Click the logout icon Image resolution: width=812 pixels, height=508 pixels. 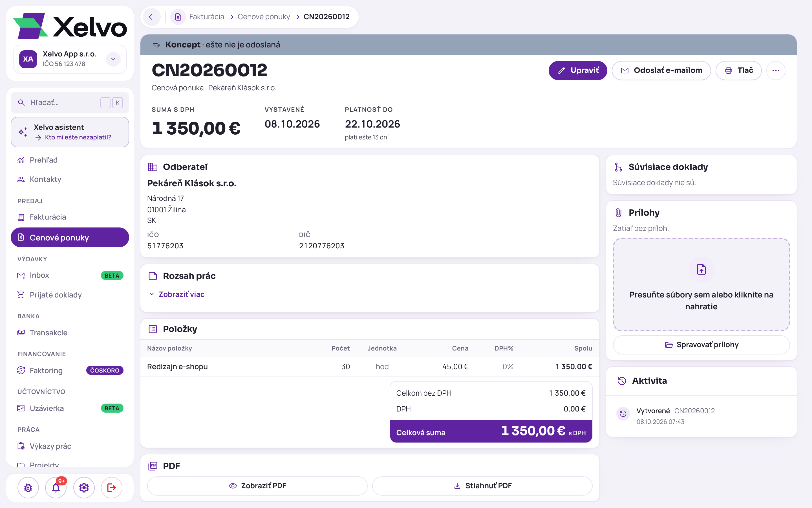pos(111,487)
